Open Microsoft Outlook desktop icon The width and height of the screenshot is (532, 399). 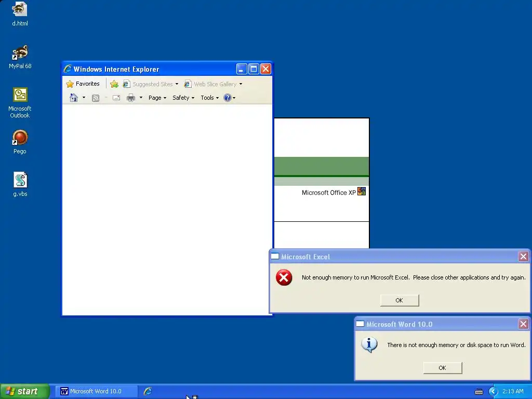point(20,102)
